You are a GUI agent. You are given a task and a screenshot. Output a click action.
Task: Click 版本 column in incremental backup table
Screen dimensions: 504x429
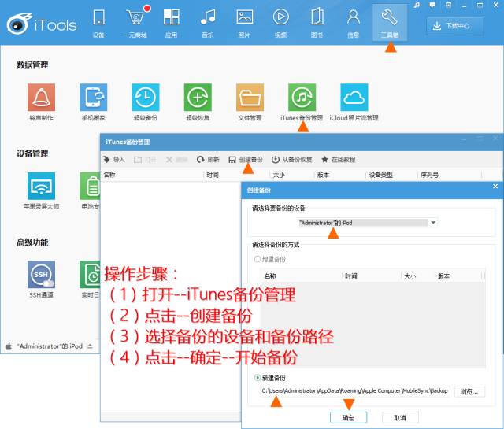[x=458, y=276]
